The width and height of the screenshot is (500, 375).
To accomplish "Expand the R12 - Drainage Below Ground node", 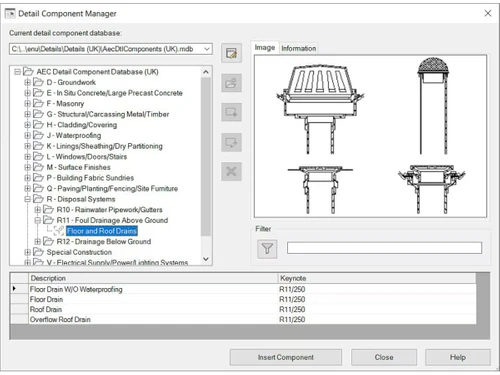I will pos(37,241).
